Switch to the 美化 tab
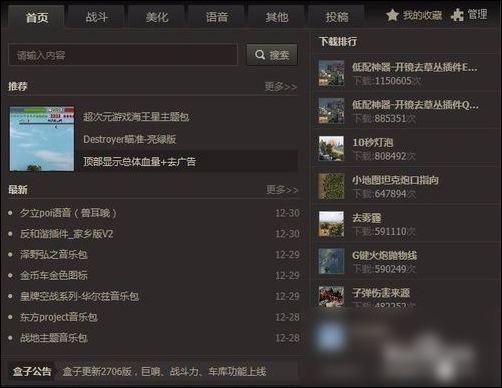Image resolution: width=502 pixels, height=388 pixels. (x=157, y=16)
